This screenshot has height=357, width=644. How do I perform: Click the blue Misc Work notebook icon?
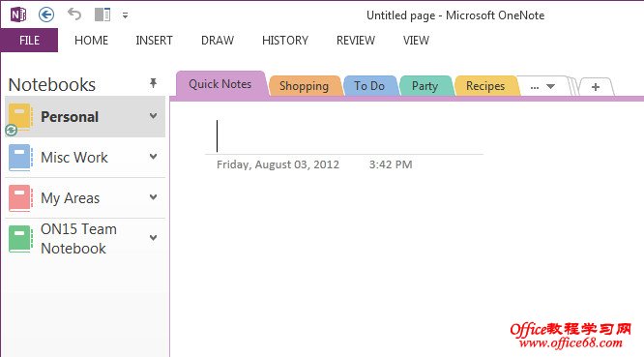pos(20,158)
